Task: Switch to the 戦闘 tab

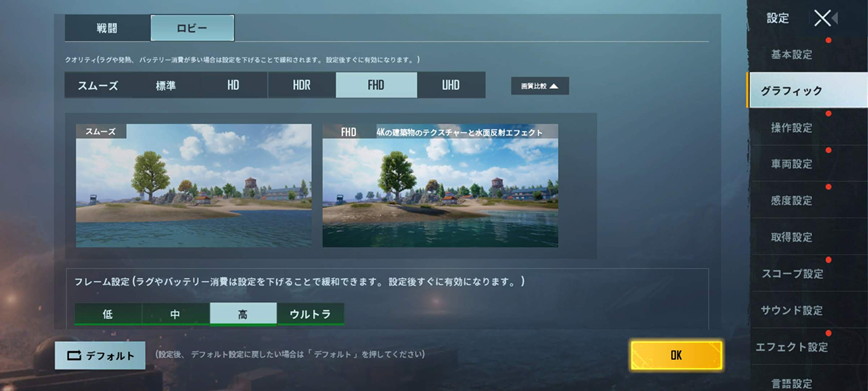Action: click(x=107, y=29)
